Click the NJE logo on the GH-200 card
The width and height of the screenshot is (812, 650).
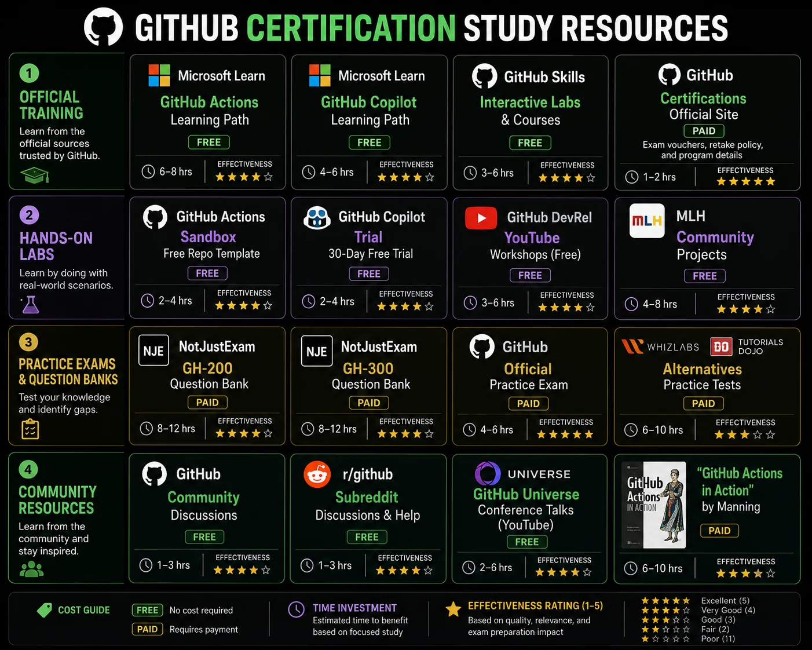point(153,350)
